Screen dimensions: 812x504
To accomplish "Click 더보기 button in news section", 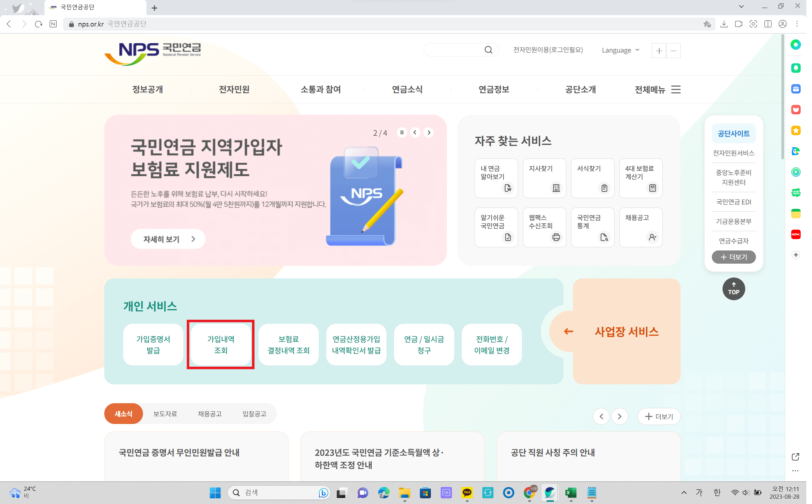I will (659, 417).
